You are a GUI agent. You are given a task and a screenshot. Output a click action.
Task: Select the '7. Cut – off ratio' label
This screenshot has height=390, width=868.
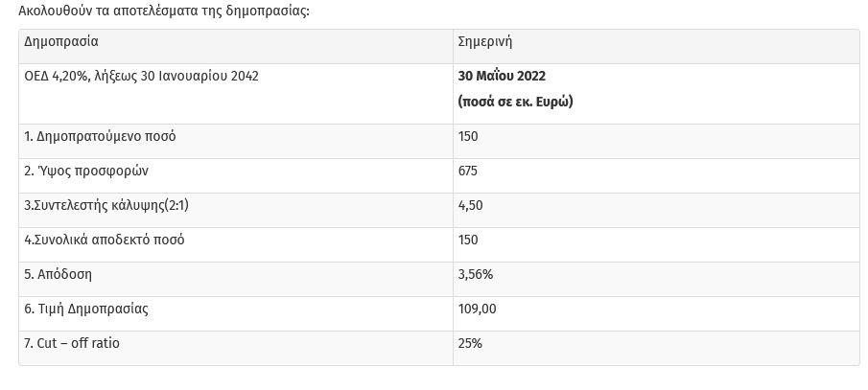[72, 343]
